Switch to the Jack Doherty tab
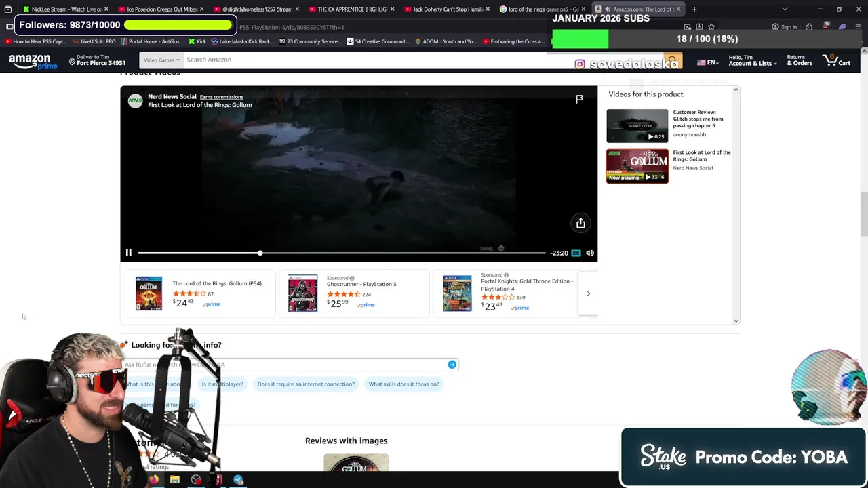The height and width of the screenshot is (488, 868). pyautogui.click(x=448, y=9)
